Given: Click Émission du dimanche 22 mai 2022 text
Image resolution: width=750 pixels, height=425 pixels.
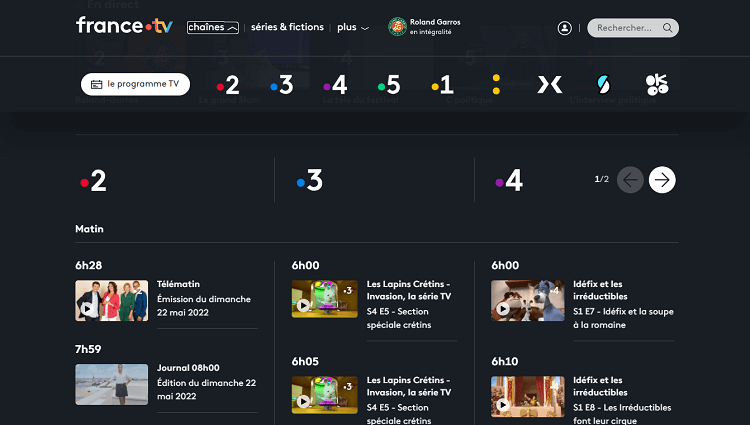Looking at the screenshot, I should 204,305.
